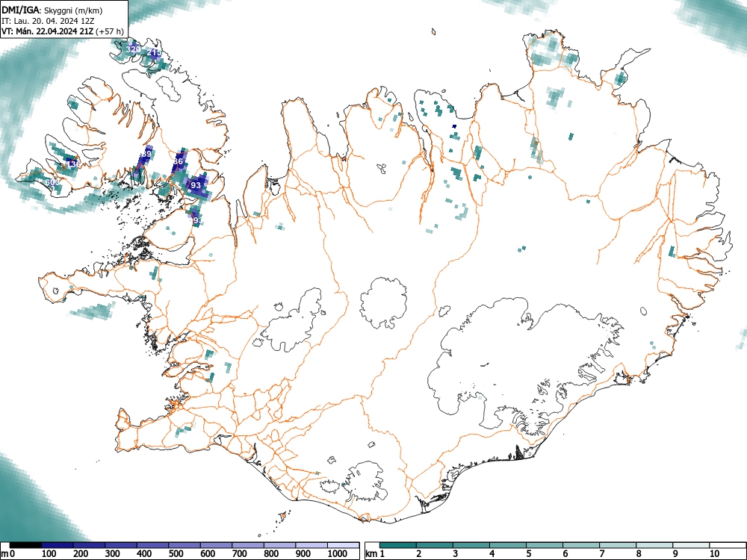The width and height of the screenshot is (747, 560).
Task: Click the "8" label on kilometre scale
Action: coord(639,553)
